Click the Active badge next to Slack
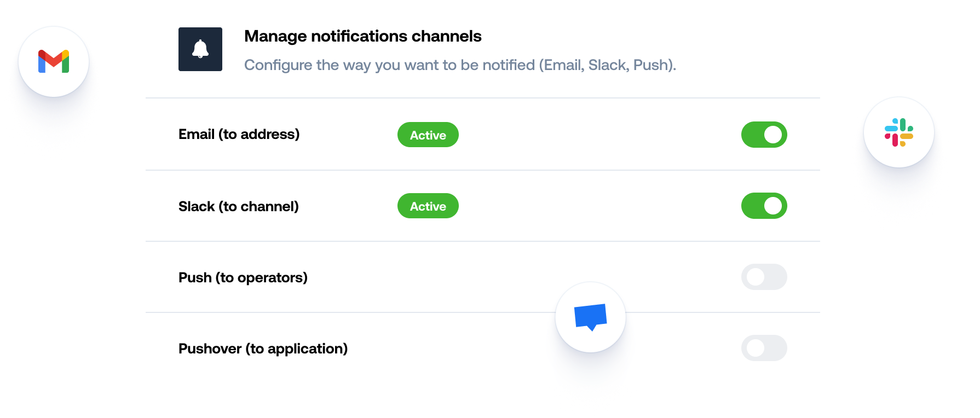Image resolution: width=980 pixels, height=418 pixels. click(428, 206)
